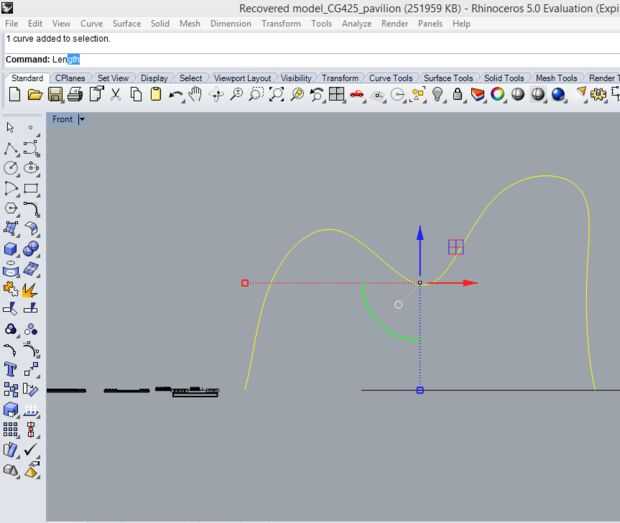
Task: Click the New file icon
Action: click(14, 95)
